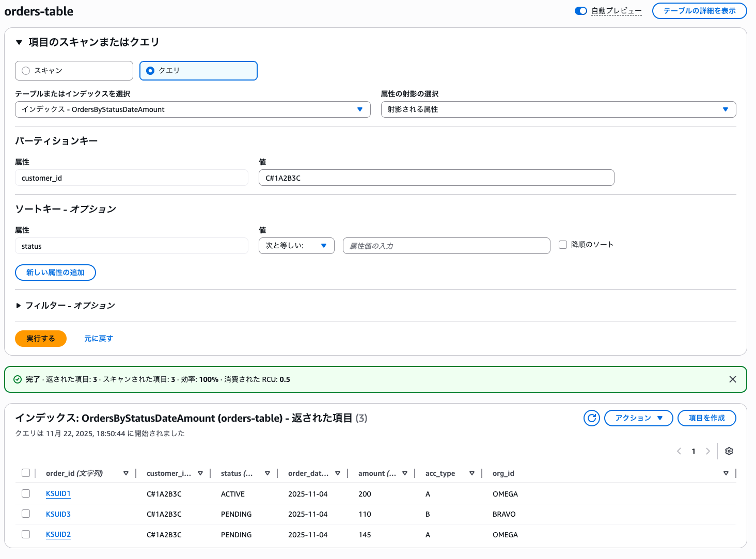
Task: Expand the フィルター - オプション section
Action: pos(19,306)
